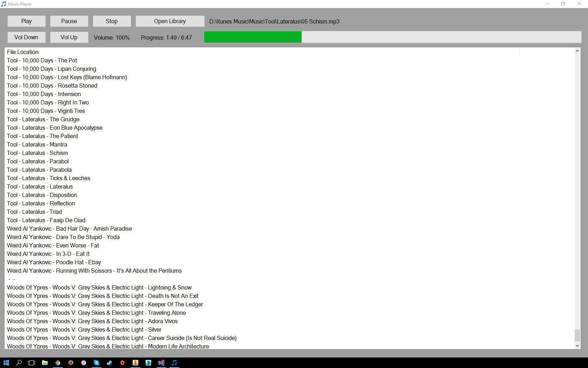
Task: Open the Windows Start menu
Action: pyautogui.click(x=6, y=363)
